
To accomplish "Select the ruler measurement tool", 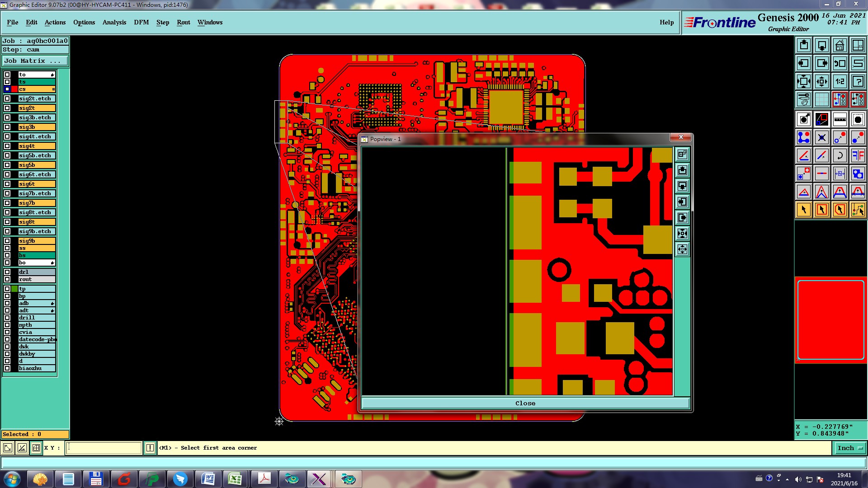I will [840, 119].
